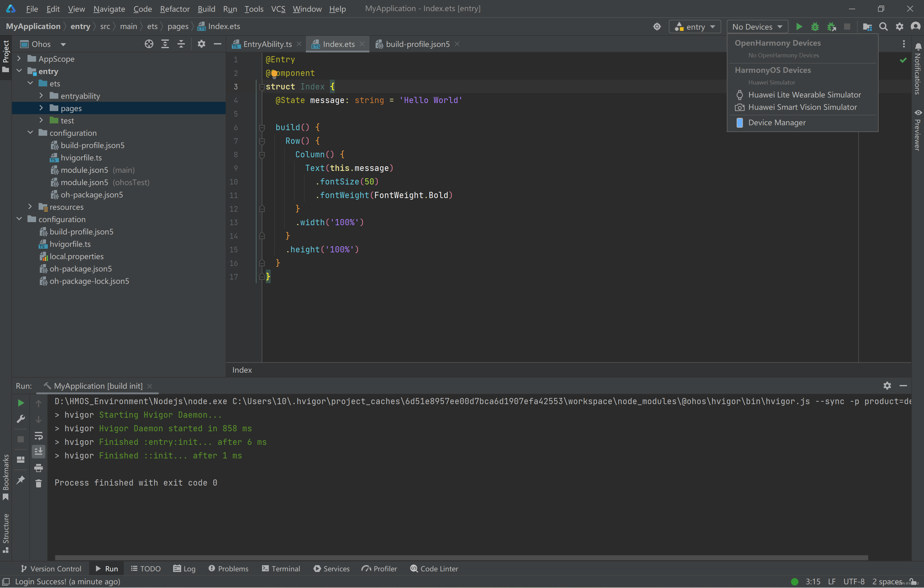Click the Expand All icon in Project panel
The image size is (924, 588).
165,44
